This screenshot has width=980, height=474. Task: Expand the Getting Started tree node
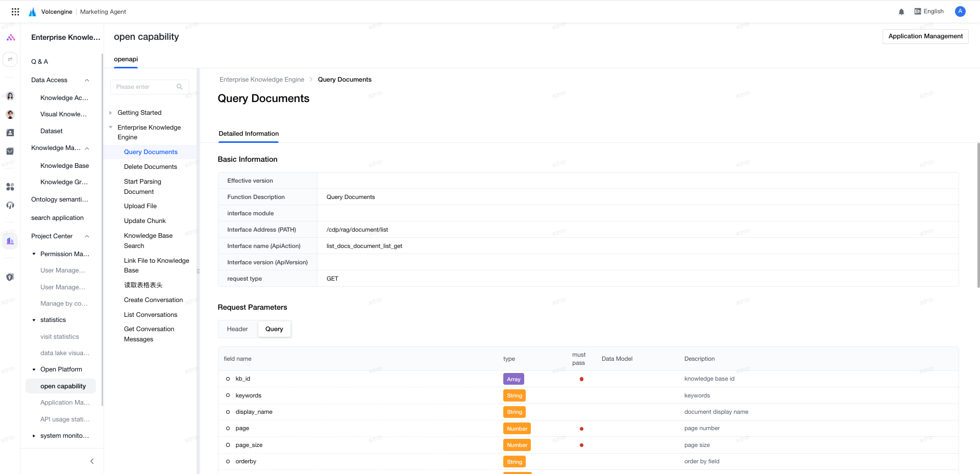click(110, 113)
